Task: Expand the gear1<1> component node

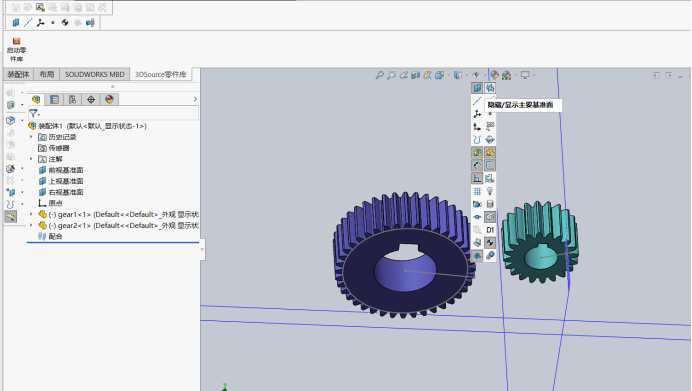Action: pyautogui.click(x=31, y=214)
